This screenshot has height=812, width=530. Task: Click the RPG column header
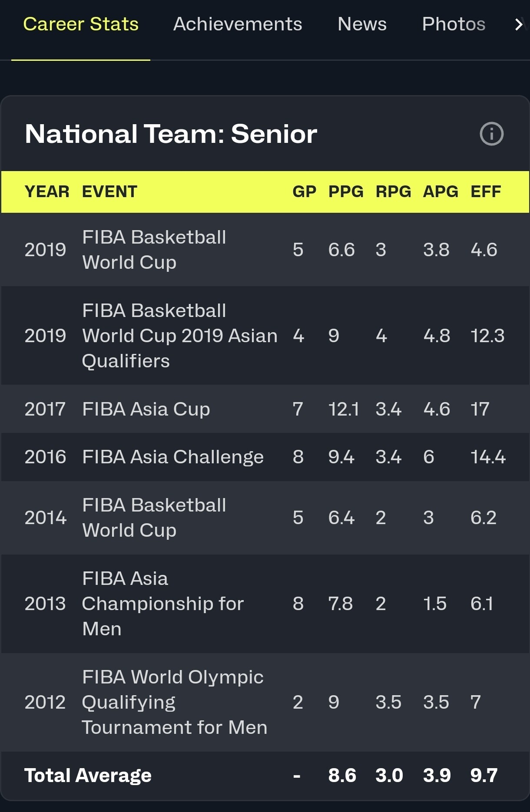click(393, 191)
